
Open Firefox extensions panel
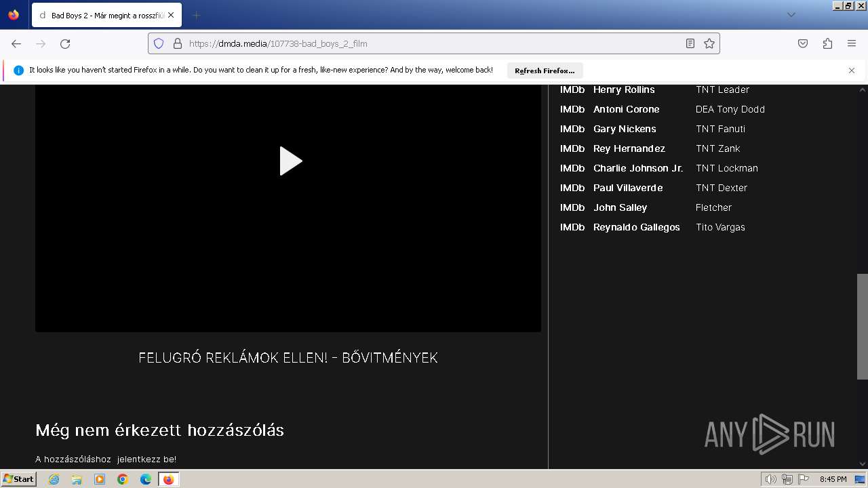(827, 43)
